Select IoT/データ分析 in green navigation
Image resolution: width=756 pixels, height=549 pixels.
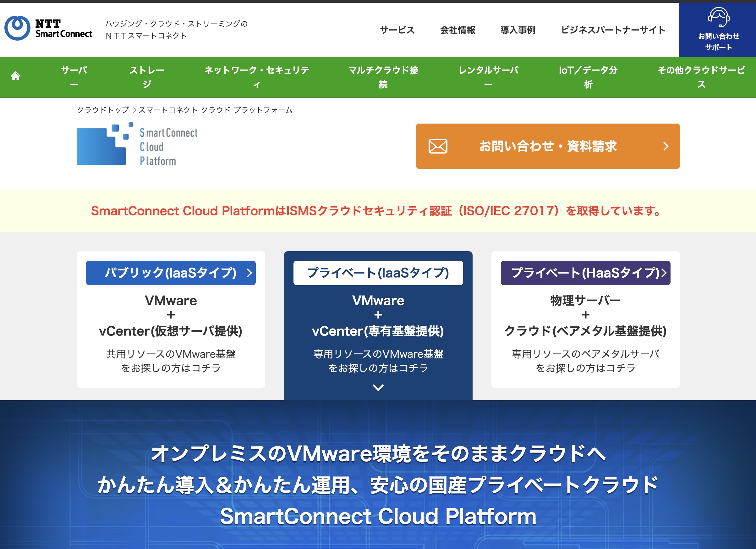(588, 77)
